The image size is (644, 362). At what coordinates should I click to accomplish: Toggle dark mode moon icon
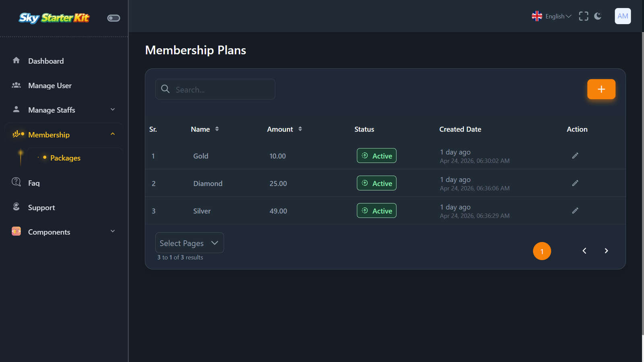tap(598, 16)
